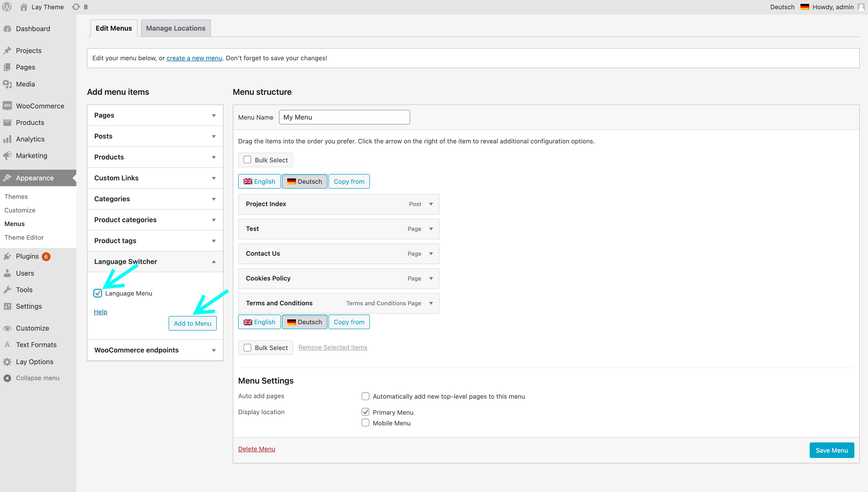Click the bottom Copy from button
The image size is (868, 492).
click(x=349, y=322)
